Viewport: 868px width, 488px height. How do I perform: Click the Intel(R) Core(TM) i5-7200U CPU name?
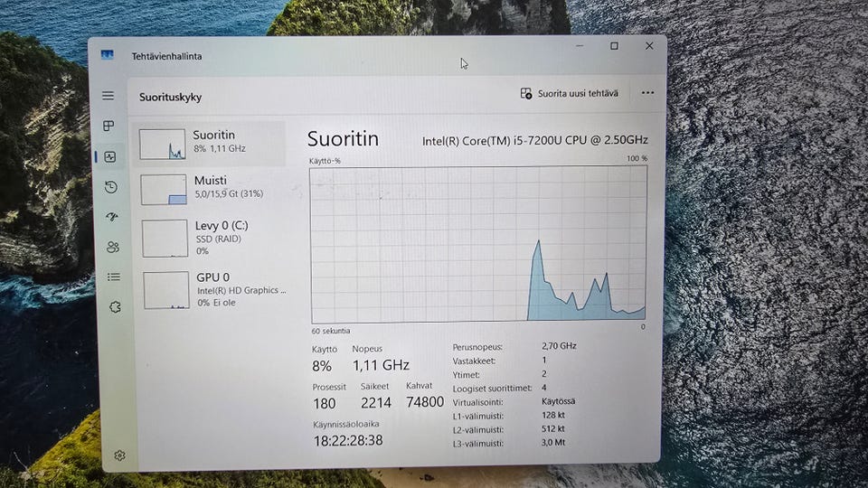point(534,141)
